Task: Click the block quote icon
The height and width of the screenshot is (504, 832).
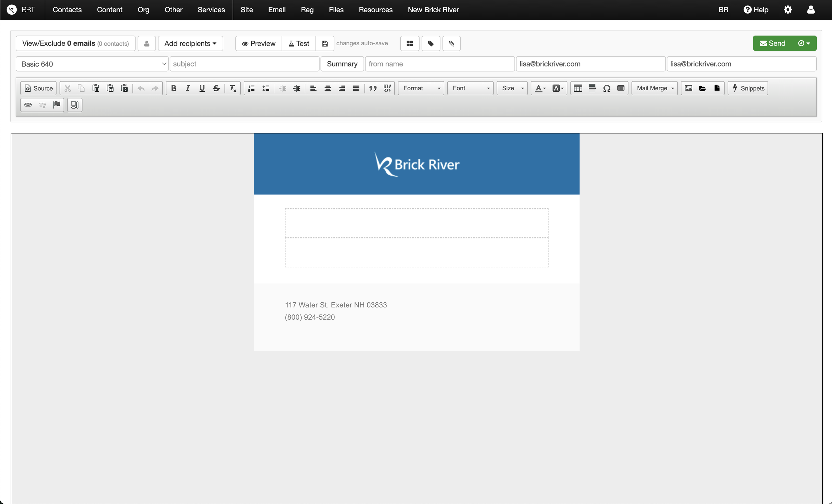Action: point(373,88)
